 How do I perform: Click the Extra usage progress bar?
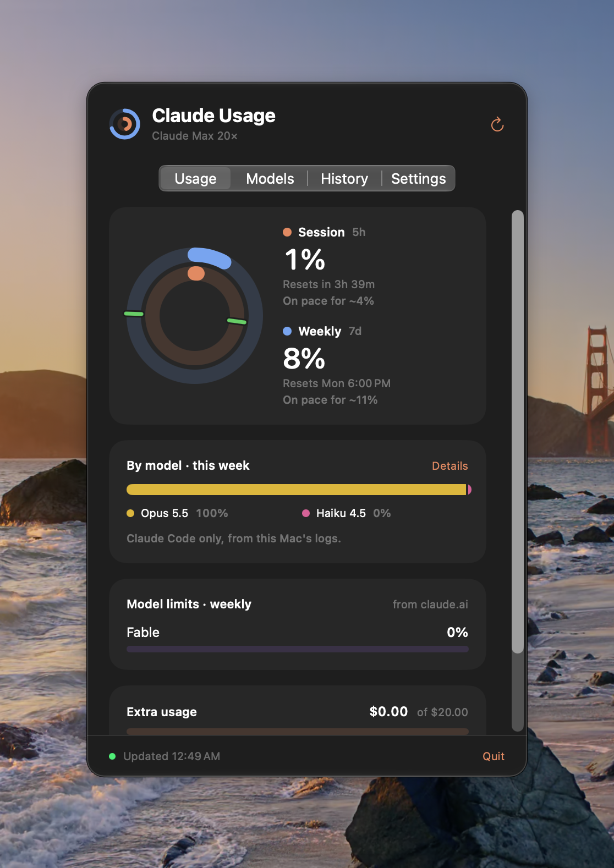coord(298,732)
